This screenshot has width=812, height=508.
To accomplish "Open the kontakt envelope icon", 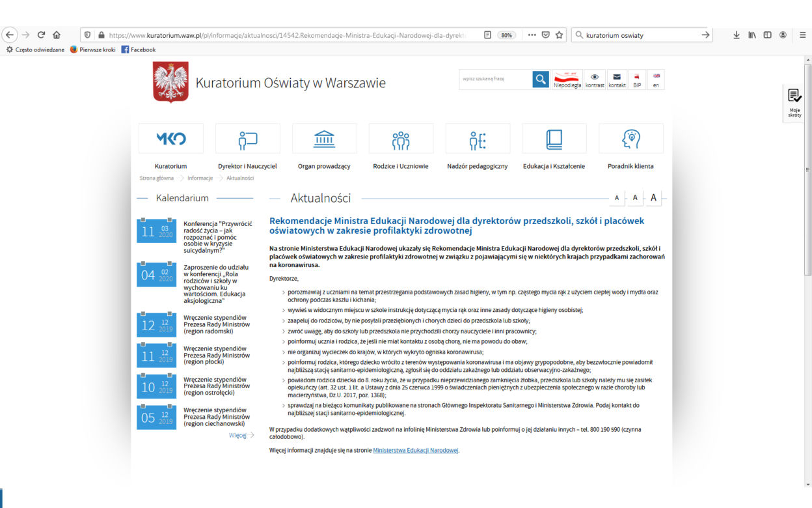I will coord(617,79).
